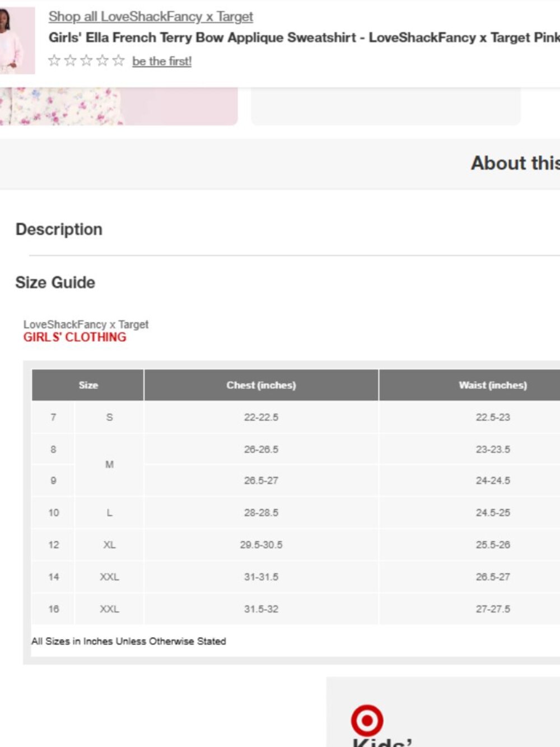The image size is (560, 747).
Task: Open Shop all LoveShackFancy x Target link
Action: click(151, 17)
